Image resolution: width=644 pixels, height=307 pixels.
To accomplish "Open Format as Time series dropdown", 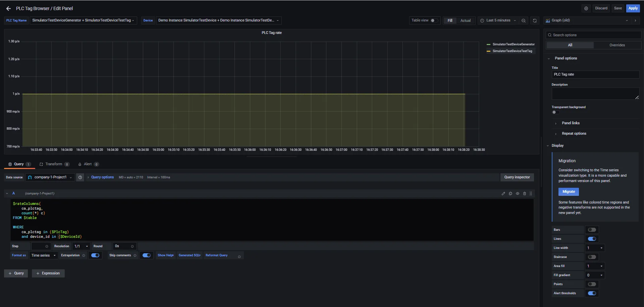I will tap(44, 255).
